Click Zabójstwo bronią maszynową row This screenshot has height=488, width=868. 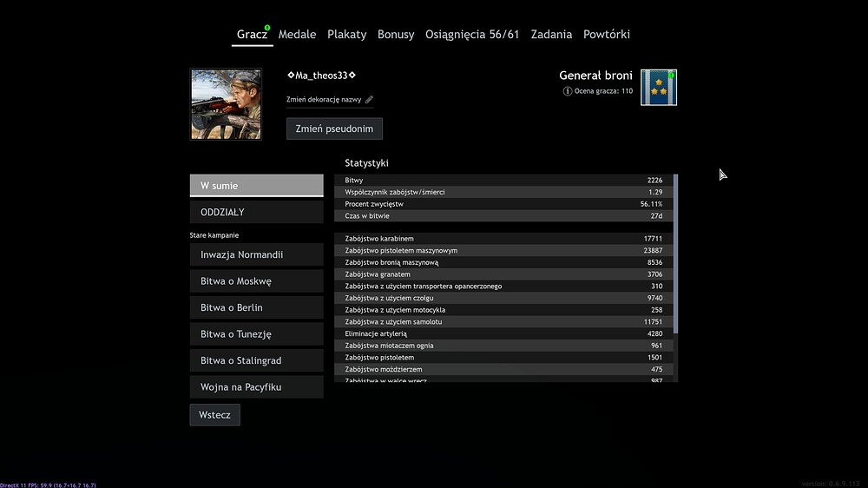(x=503, y=262)
